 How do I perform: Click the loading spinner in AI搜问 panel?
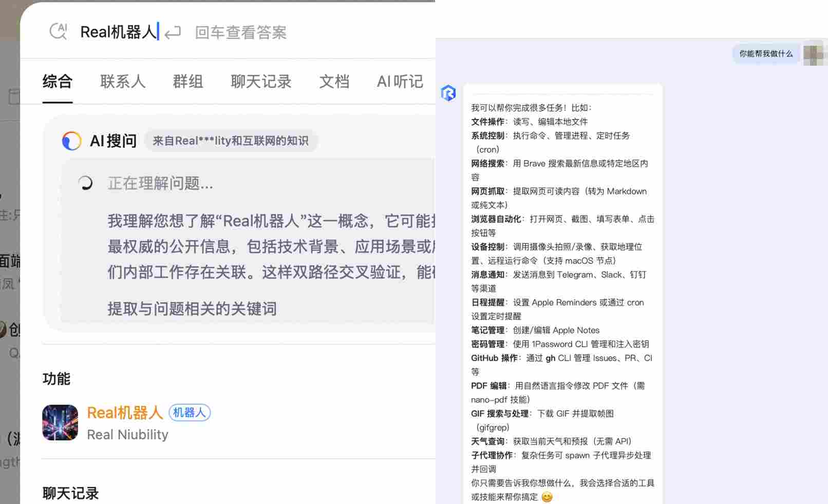pos(86,183)
